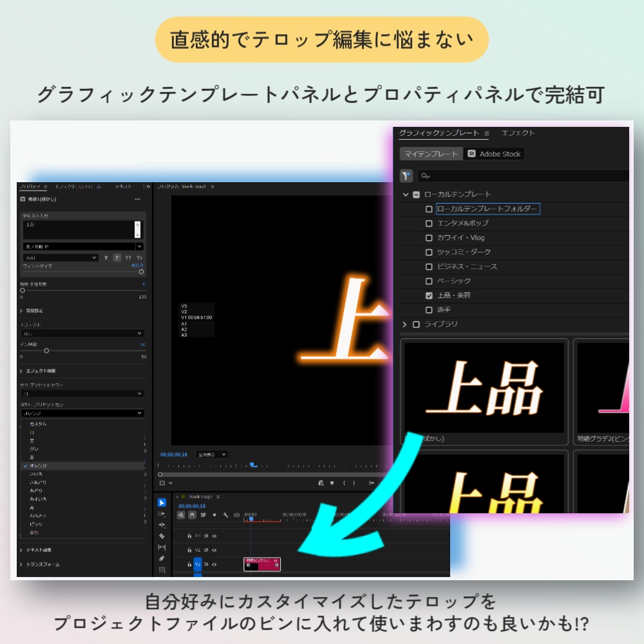
Task: Toggle Snap in timeline magnet button
Action: click(192, 515)
